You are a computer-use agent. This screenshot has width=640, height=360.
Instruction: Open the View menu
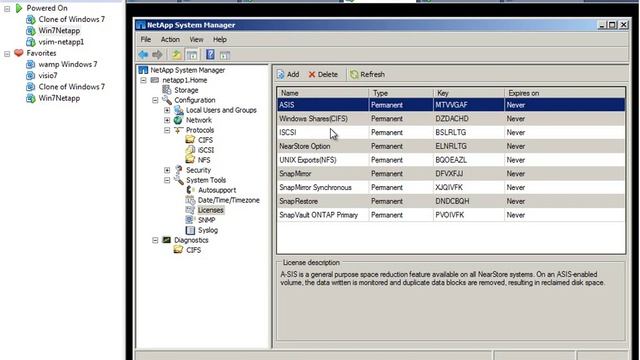pyautogui.click(x=196, y=40)
